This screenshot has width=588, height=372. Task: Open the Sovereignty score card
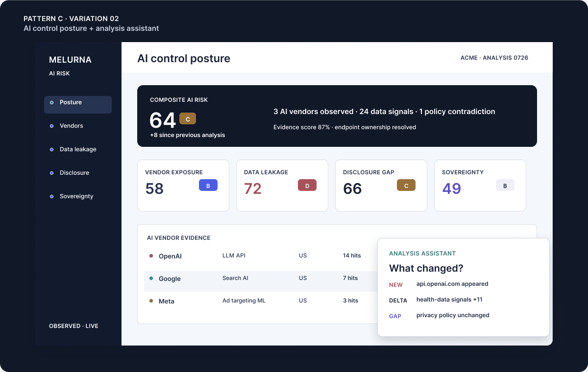pyautogui.click(x=480, y=186)
